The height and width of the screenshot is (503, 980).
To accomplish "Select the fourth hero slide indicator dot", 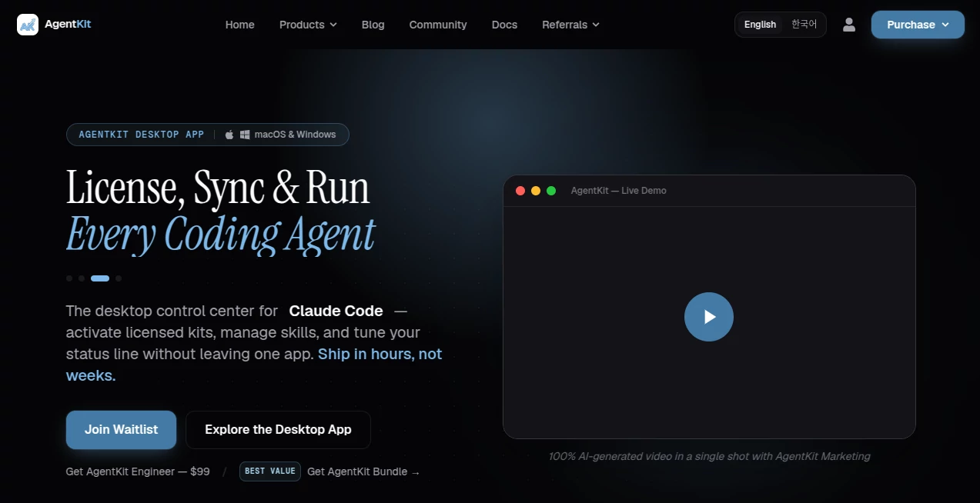I will pyautogui.click(x=119, y=278).
